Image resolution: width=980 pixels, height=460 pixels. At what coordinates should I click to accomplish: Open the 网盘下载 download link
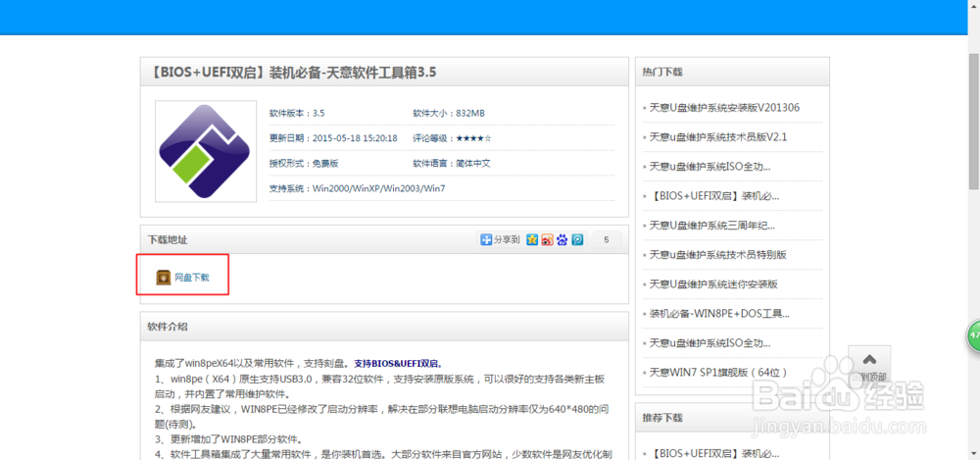click(x=192, y=278)
